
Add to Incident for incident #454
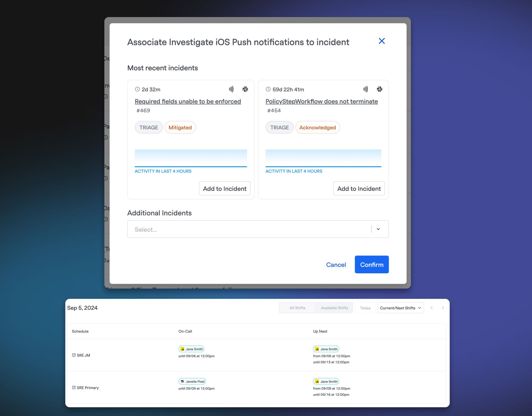coord(359,188)
